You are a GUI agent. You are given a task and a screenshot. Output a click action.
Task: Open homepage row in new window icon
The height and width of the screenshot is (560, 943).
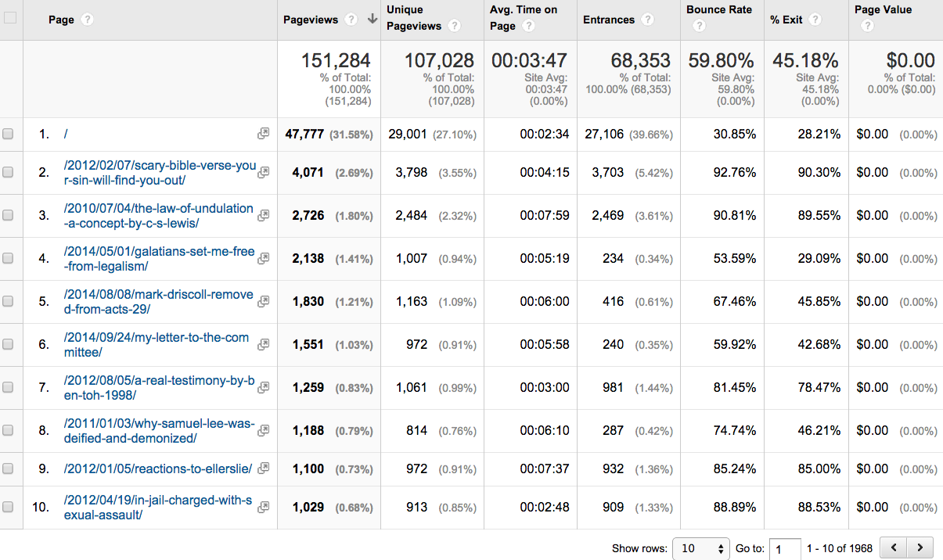click(x=264, y=135)
